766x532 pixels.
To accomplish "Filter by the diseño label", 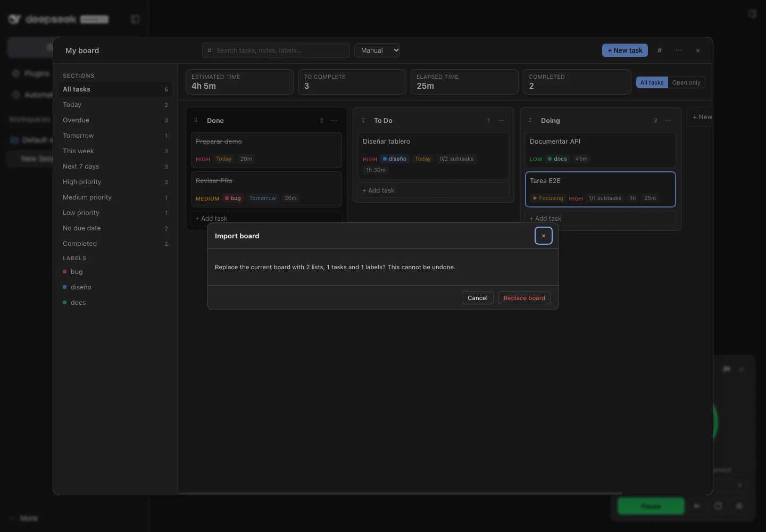I will (x=115, y=287).
